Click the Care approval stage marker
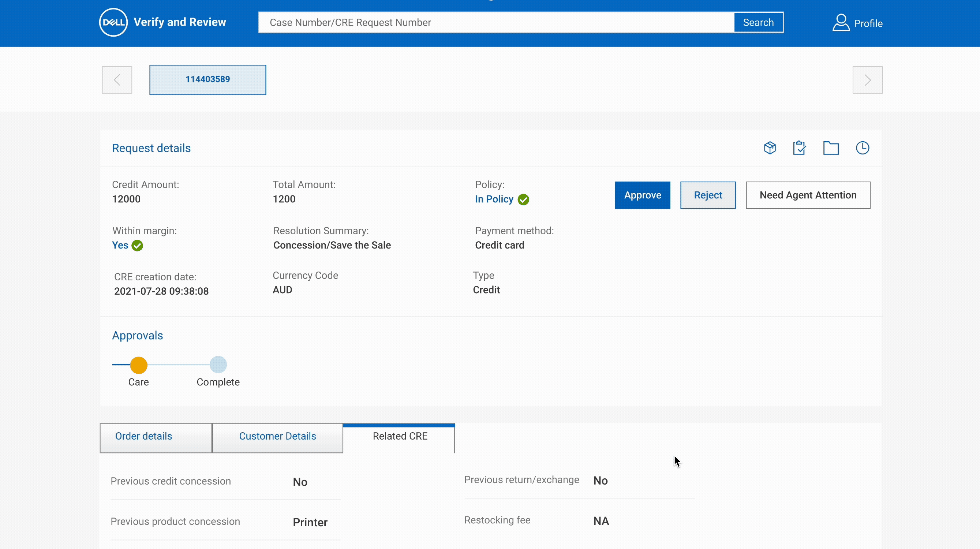This screenshot has height=549, width=980. [138, 365]
